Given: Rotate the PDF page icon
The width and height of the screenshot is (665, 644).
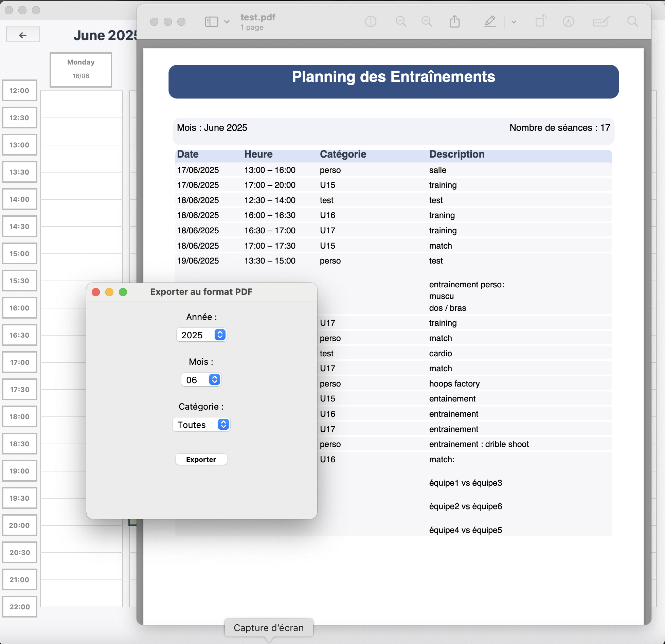Looking at the screenshot, I should click(x=541, y=21).
